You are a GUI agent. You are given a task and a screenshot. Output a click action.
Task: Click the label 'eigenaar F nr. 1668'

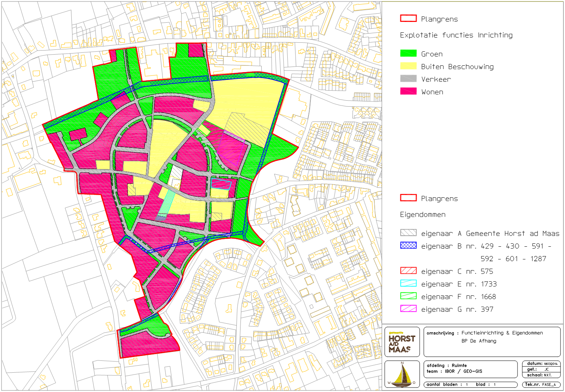coord(459,297)
